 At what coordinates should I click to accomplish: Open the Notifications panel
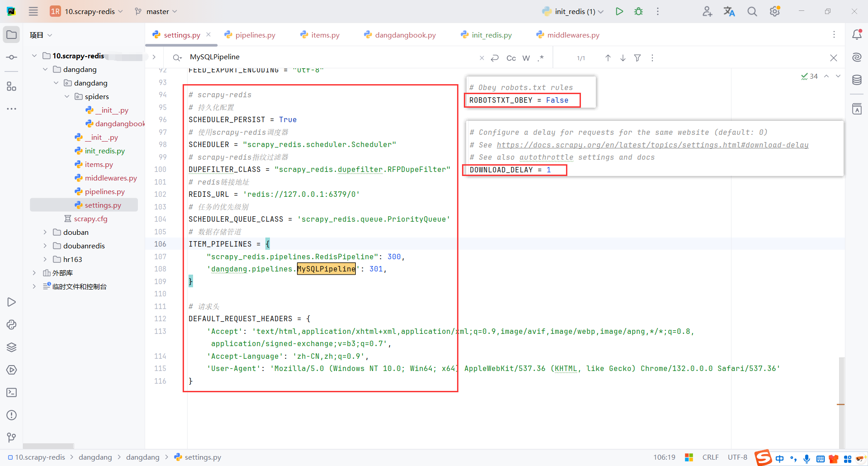tap(857, 34)
